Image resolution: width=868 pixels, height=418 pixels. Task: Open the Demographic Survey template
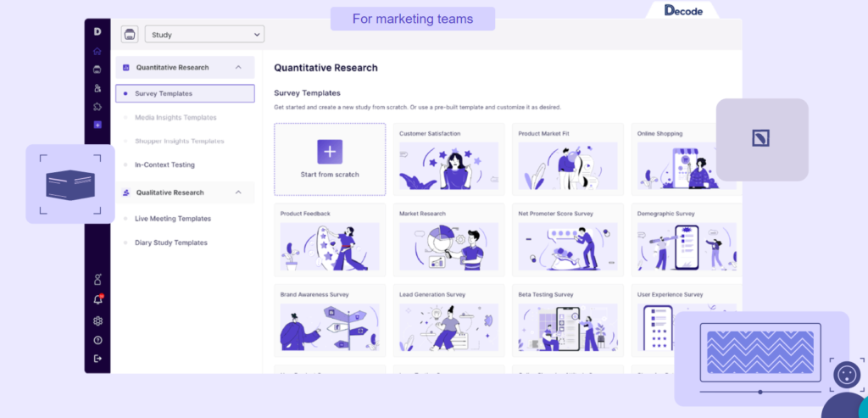[x=687, y=240]
